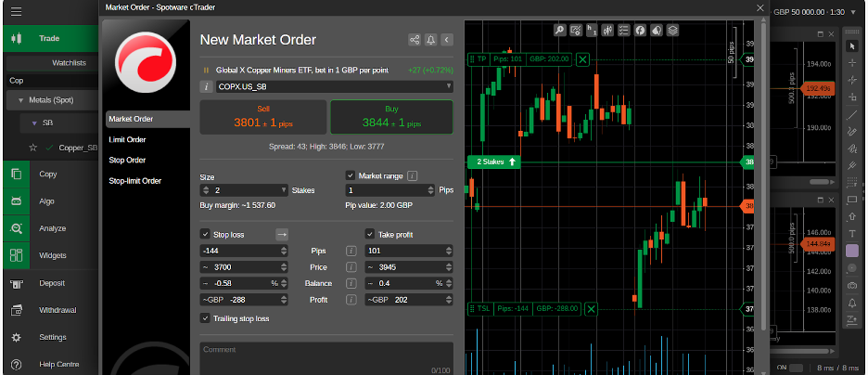The width and height of the screenshot is (868, 375).
Task: Click the camera snapshot tool
Action: click(x=852, y=285)
